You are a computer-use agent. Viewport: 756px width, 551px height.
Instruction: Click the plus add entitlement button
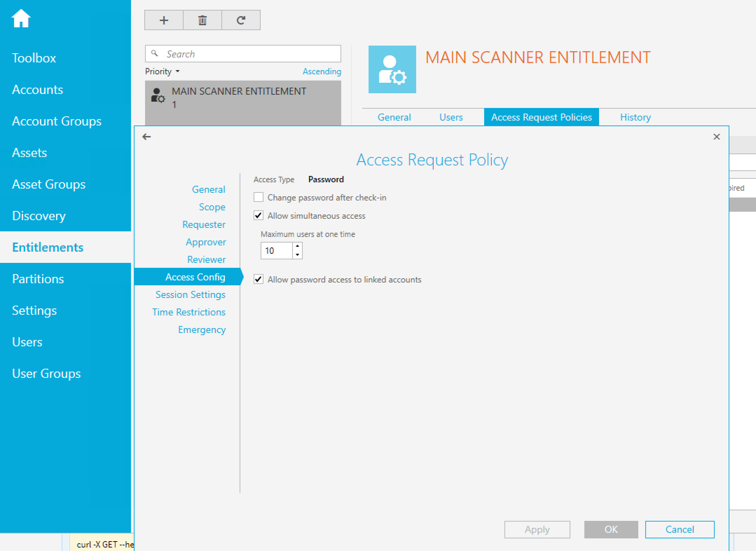(x=164, y=20)
